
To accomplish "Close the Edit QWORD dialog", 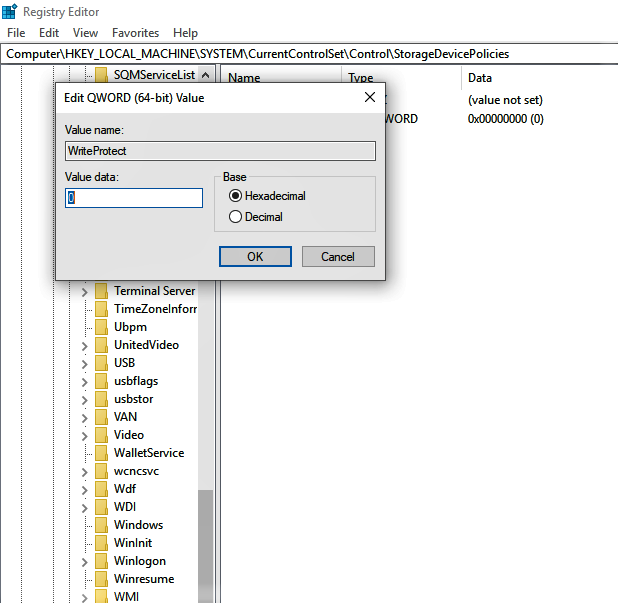I will point(370,97).
